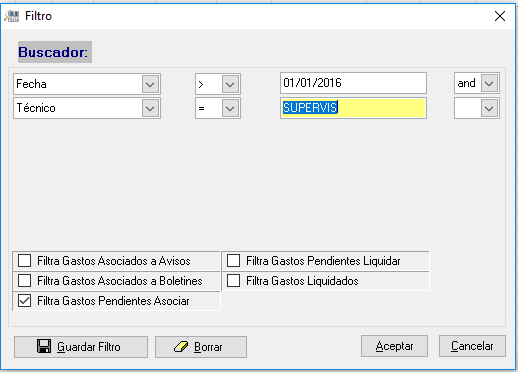The height and width of the screenshot is (372, 518).
Task: Close the Filtro dialog
Action: coord(500,16)
